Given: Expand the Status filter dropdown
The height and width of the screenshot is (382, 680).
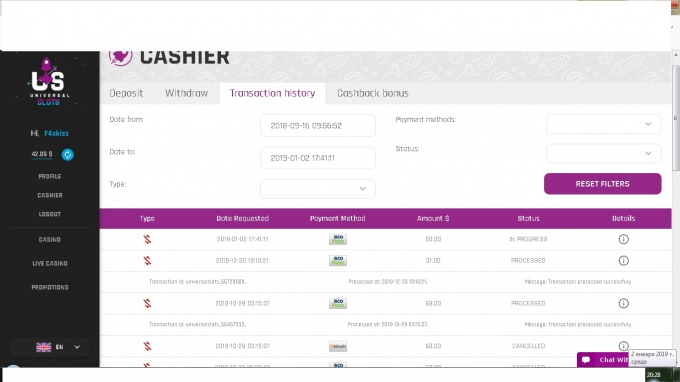Looking at the screenshot, I should pos(604,153).
